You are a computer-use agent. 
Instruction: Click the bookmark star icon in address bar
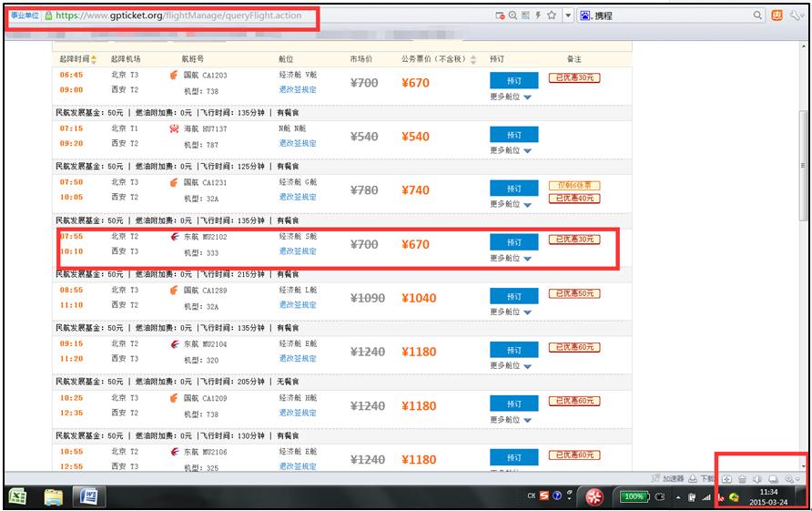[552, 15]
